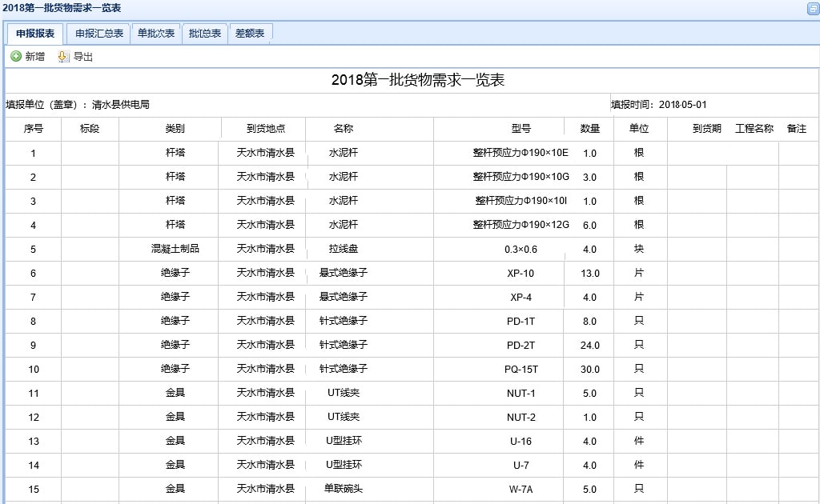The image size is (820, 504).
Task: Click 绝缘子 category in the PD-2T row
Action: coord(175,345)
